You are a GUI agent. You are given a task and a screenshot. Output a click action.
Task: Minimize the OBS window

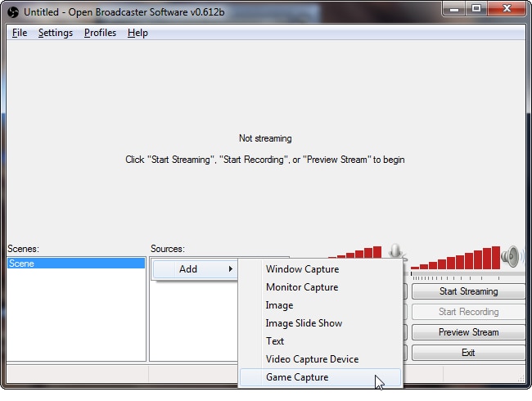coord(454,9)
